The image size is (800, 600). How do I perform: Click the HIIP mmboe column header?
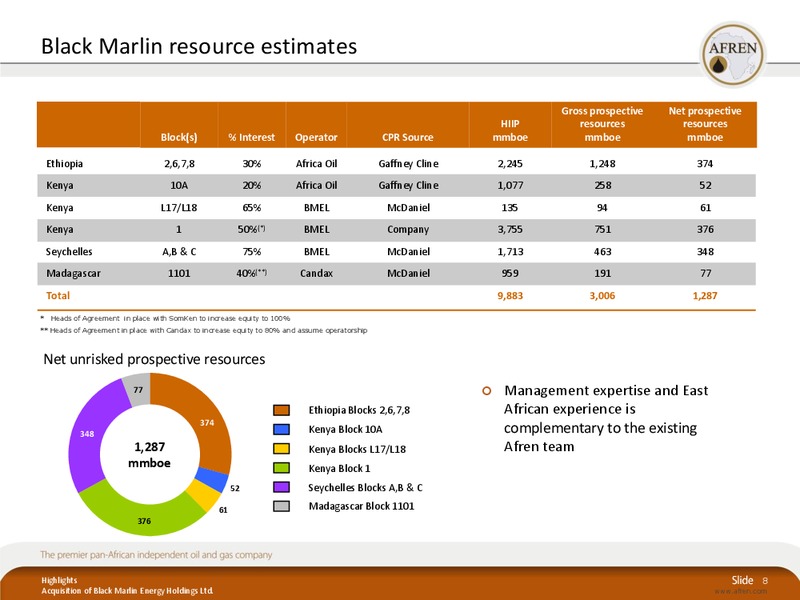click(510, 131)
